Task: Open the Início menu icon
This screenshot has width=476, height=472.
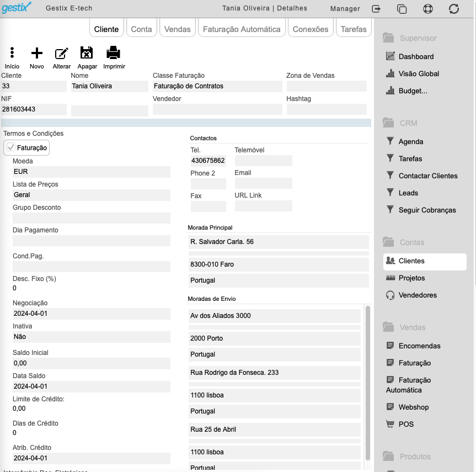Action: (x=12, y=53)
